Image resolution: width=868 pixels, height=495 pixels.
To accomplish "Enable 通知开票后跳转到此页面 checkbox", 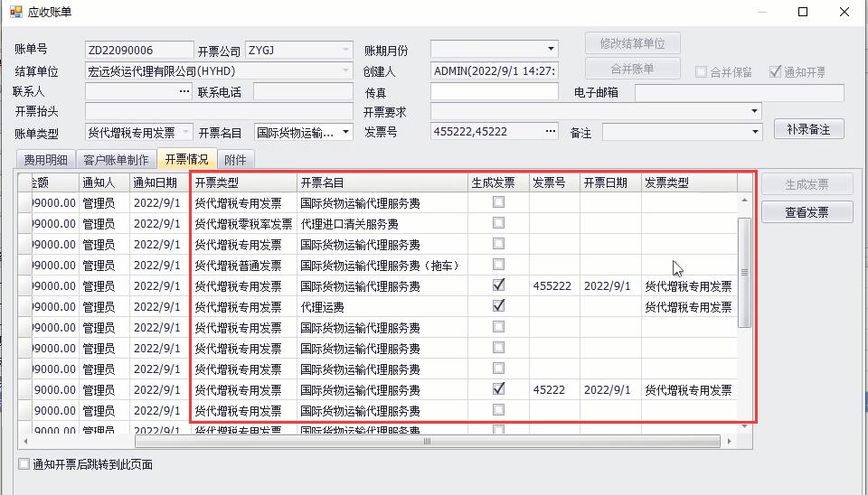I will click(24, 464).
